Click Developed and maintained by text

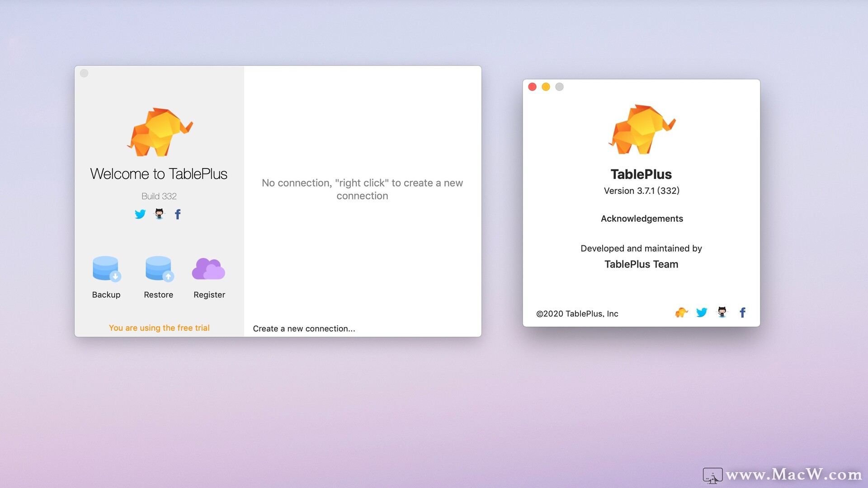(641, 249)
